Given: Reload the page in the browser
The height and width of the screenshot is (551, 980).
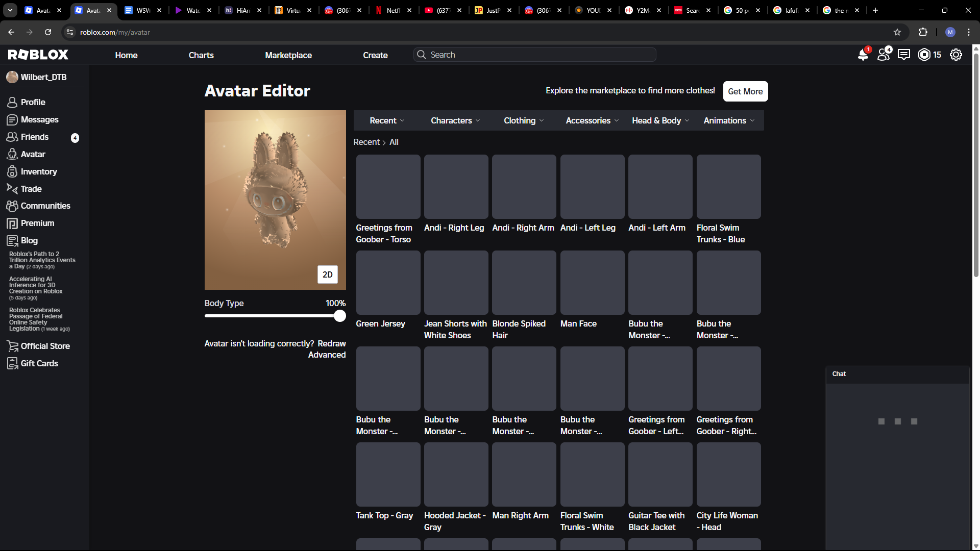Looking at the screenshot, I should tap(48, 32).
